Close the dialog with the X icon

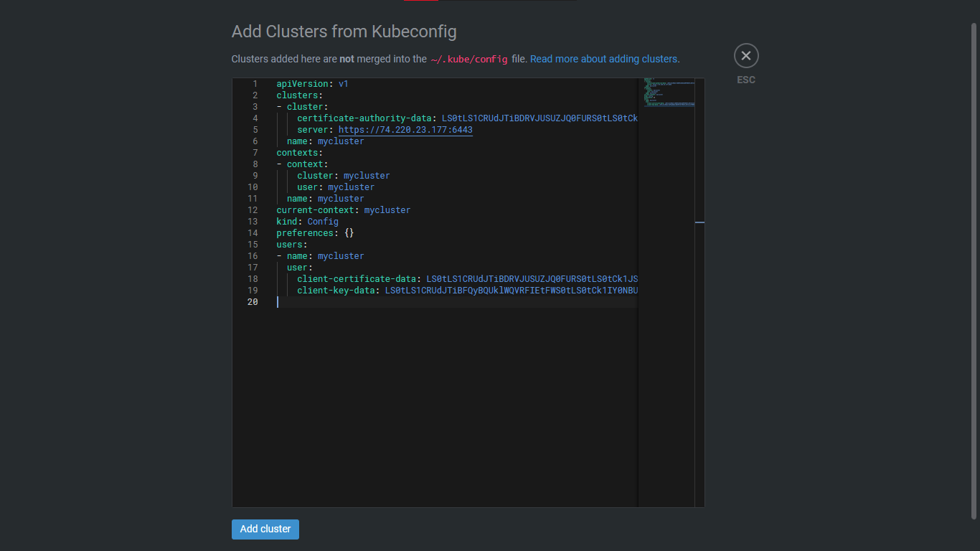point(746,56)
